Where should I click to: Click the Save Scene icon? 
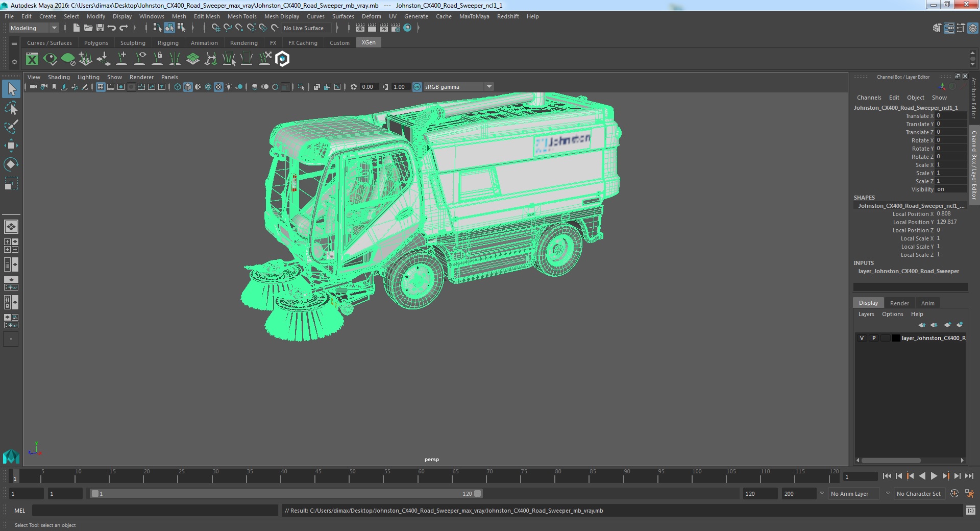pos(100,28)
